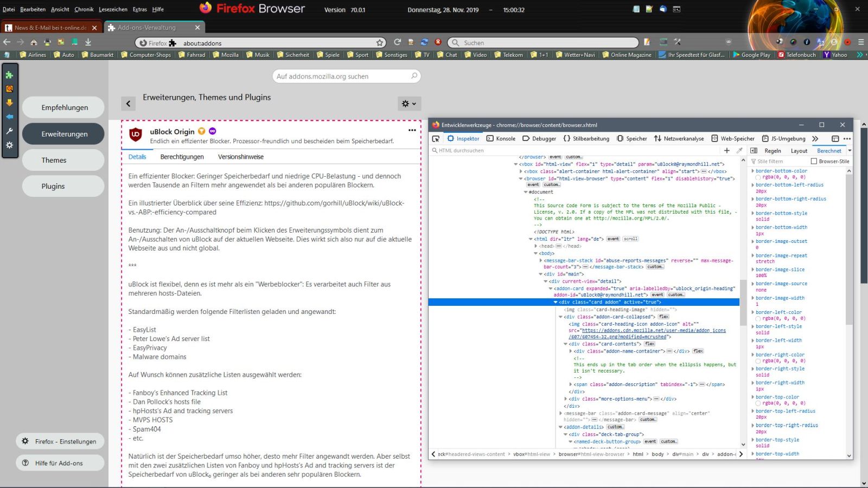The image size is (868, 488).
Task: Toggle responsive design mode icon in devtools
Action: pyautogui.click(x=835, y=139)
